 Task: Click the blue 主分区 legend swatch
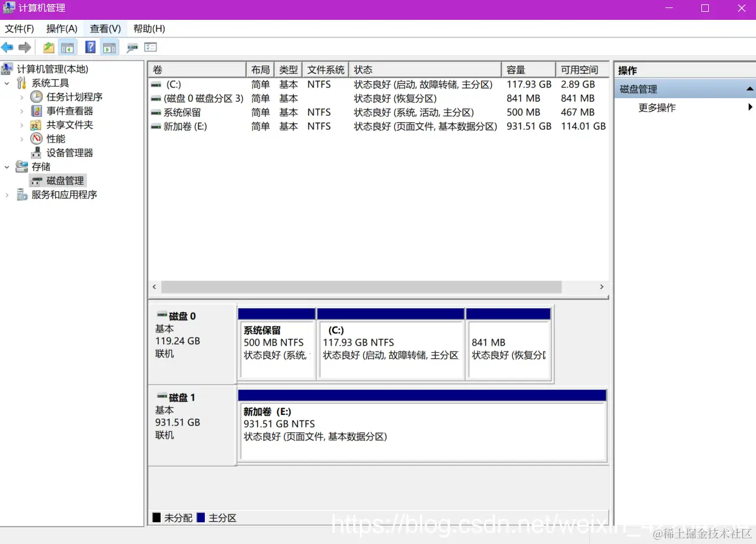pos(200,517)
